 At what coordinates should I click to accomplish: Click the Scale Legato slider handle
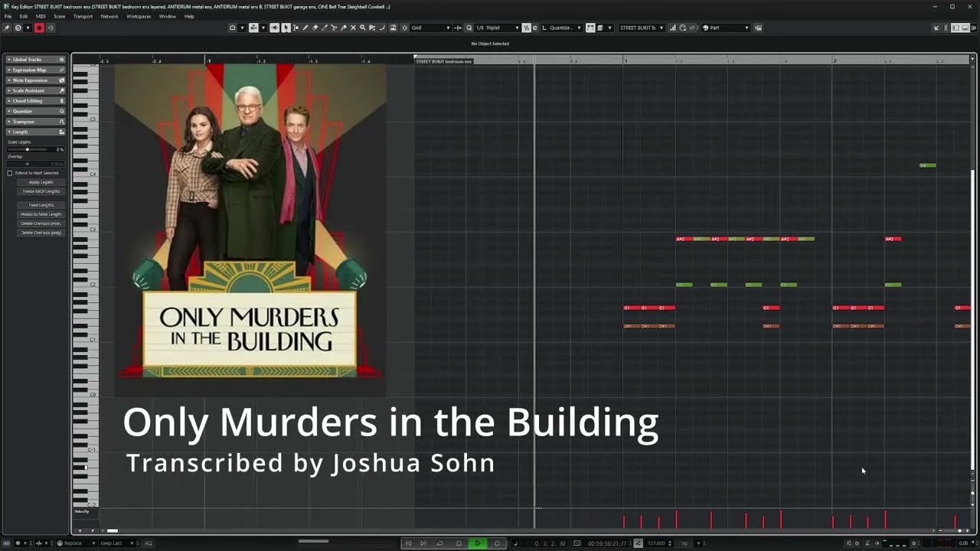coord(28,149)
